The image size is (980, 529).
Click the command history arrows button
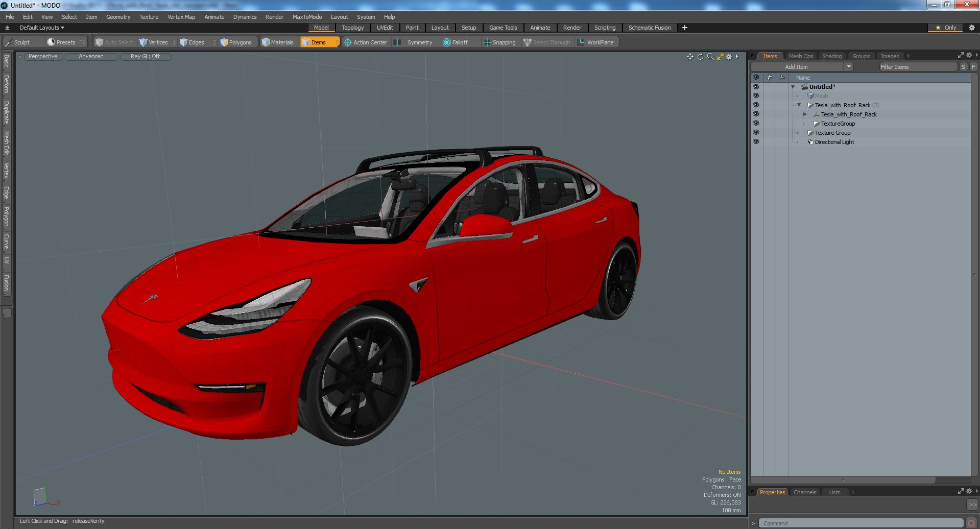(972, 504)
